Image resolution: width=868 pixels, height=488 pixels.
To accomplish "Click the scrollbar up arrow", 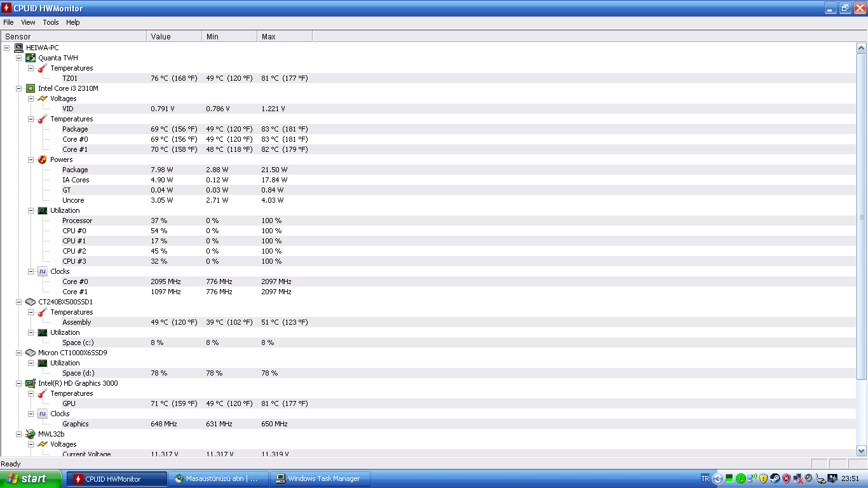I will tap(862, 48).
